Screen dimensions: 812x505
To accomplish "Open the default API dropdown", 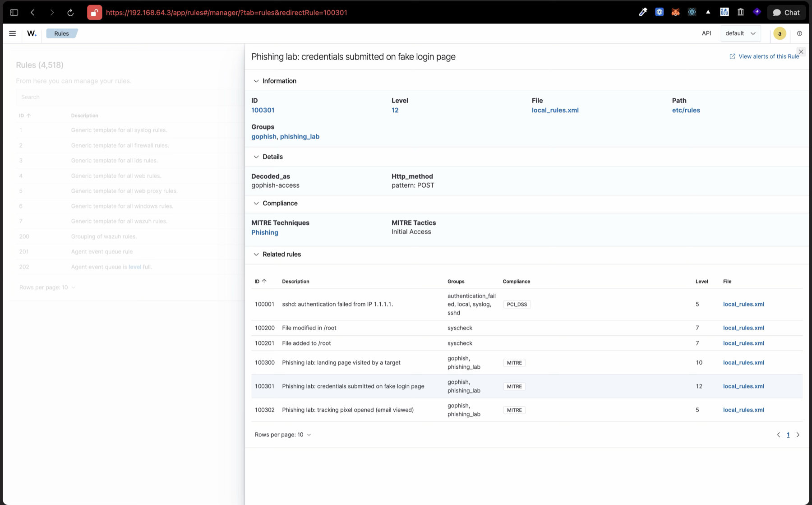I will [x=740, y=33].
